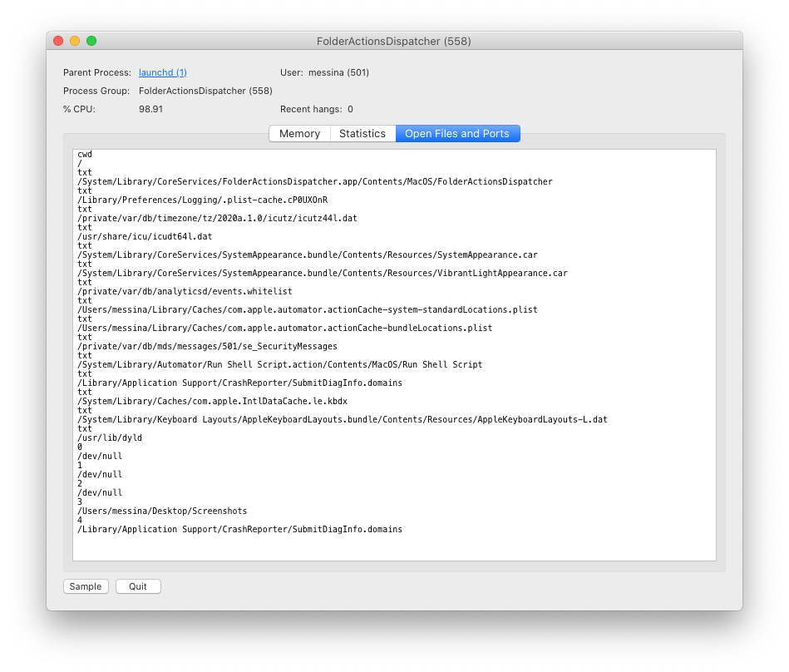Minimize the window with the yellow button
This screenshot has height=672, width=789.
point(75,41)
